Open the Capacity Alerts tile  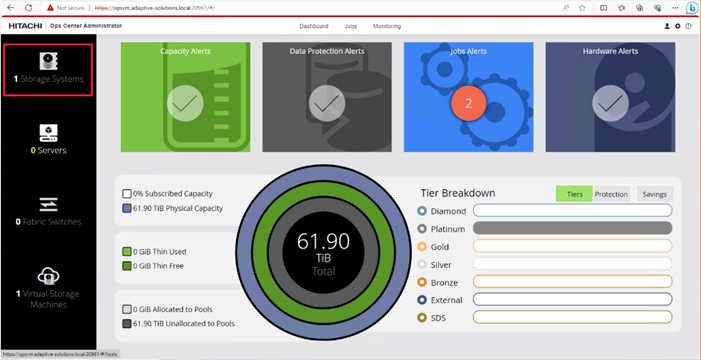point(186,97)
